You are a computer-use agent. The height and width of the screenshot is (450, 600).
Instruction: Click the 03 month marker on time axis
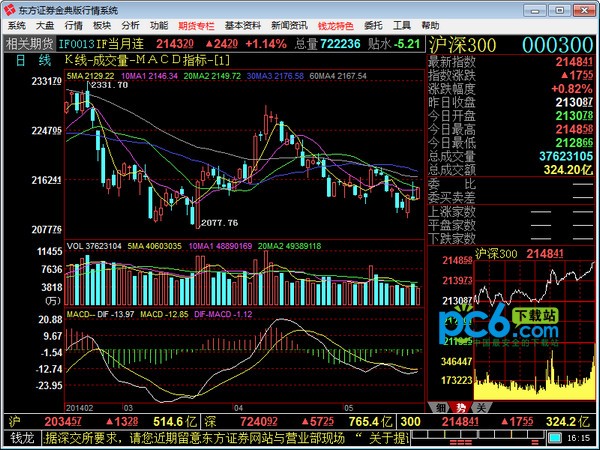[x=128, y=408]
